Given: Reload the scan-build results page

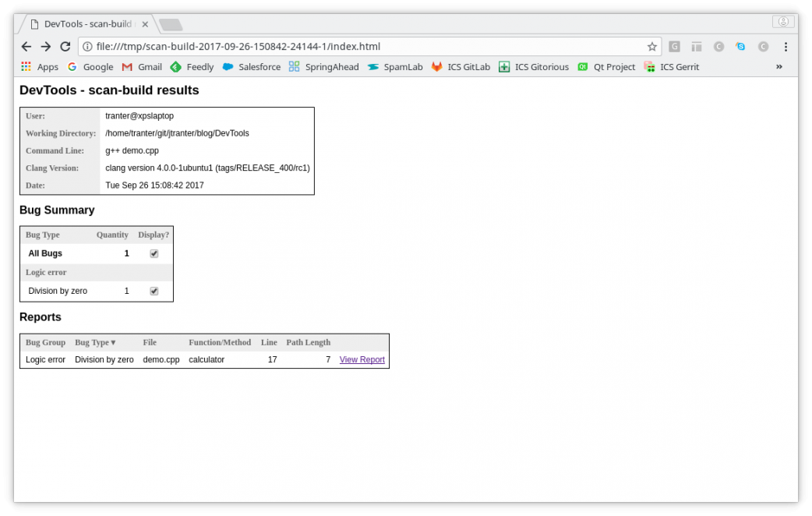Looking at the screenshot, I should [65, 47].
